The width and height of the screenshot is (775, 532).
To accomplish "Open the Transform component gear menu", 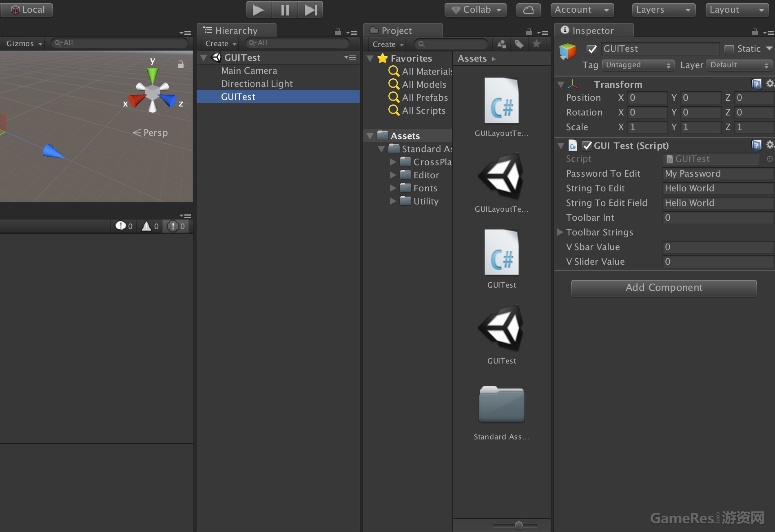I will pyautogui.click(x=770, y=84).
